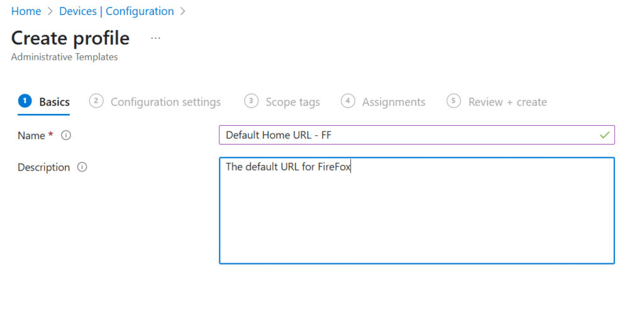Click the info icon next to Name
The image size is (644, 331).
pos(65,135)
